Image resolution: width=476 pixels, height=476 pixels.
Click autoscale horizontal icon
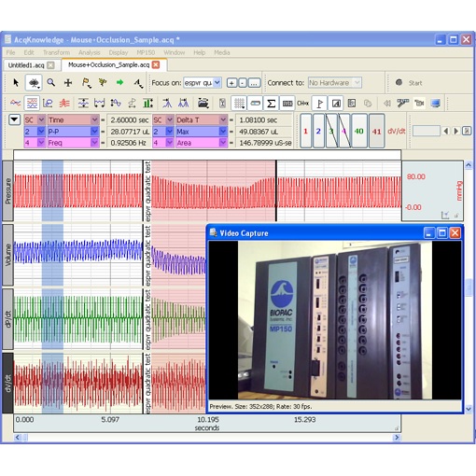point(100,103)
